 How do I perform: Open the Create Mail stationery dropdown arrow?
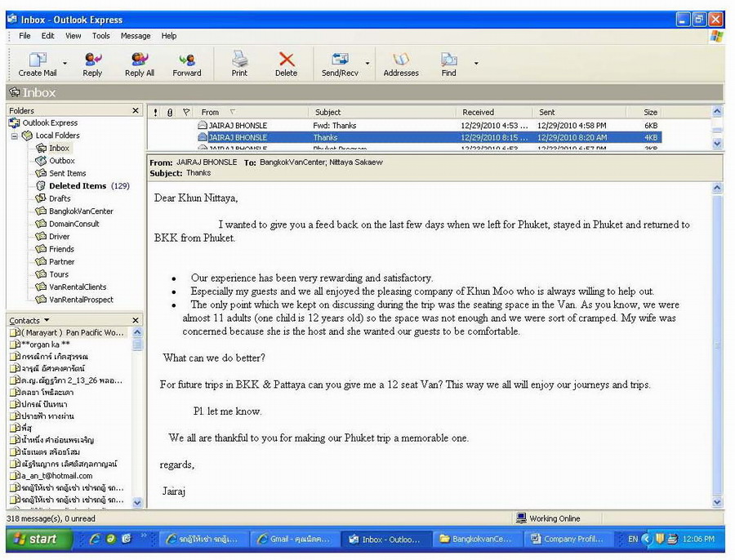tap(65, 63)
